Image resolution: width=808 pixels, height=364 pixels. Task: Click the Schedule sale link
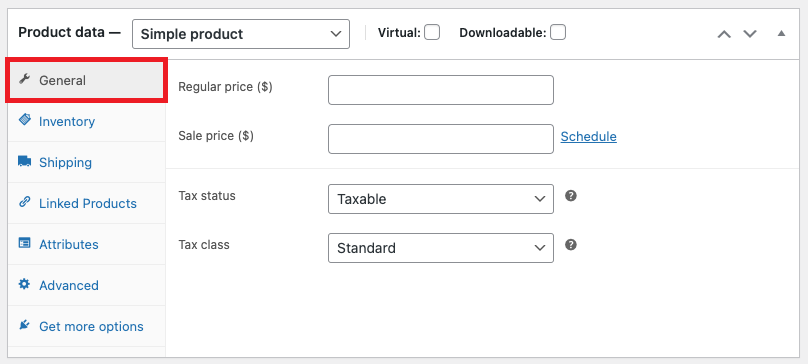588,137
